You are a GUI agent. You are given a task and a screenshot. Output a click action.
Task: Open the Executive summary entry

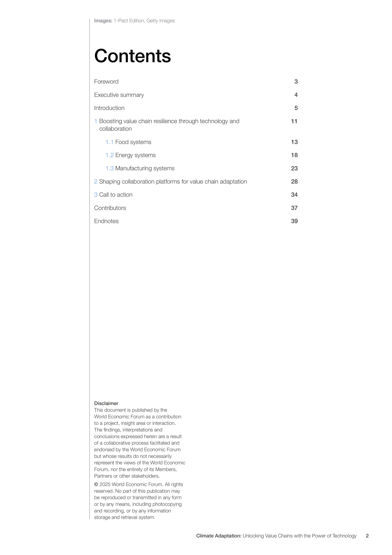point(119,95)
